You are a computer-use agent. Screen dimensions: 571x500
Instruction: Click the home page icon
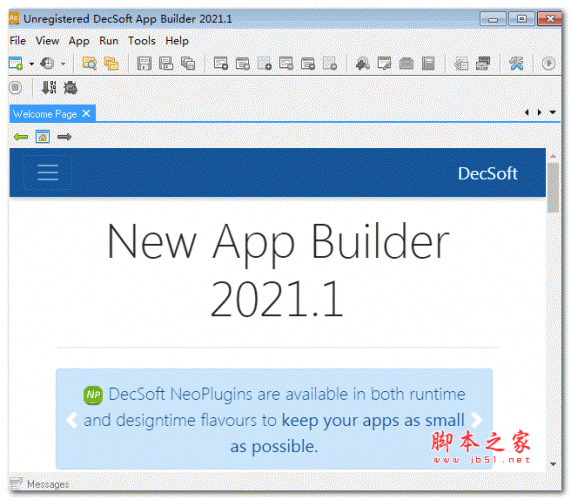43,137
